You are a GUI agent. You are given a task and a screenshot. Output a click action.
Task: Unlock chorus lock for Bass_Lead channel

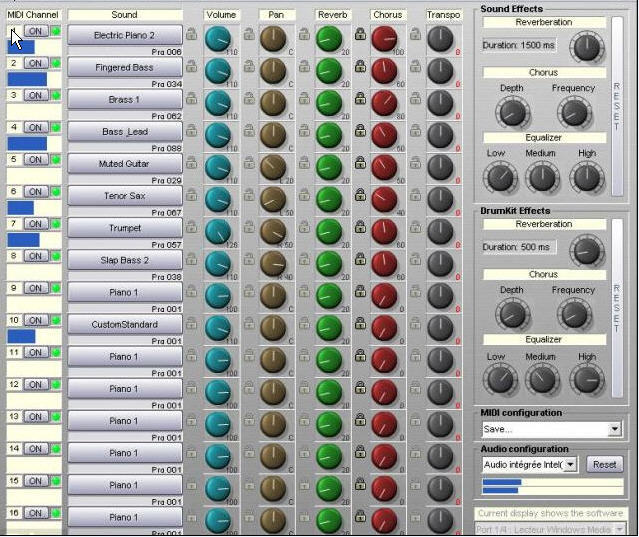pyautogui.click(x=360, y=131)
